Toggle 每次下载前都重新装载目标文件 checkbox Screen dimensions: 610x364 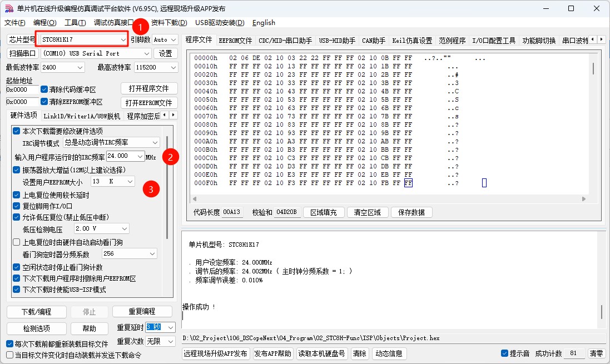pos(10,344)
